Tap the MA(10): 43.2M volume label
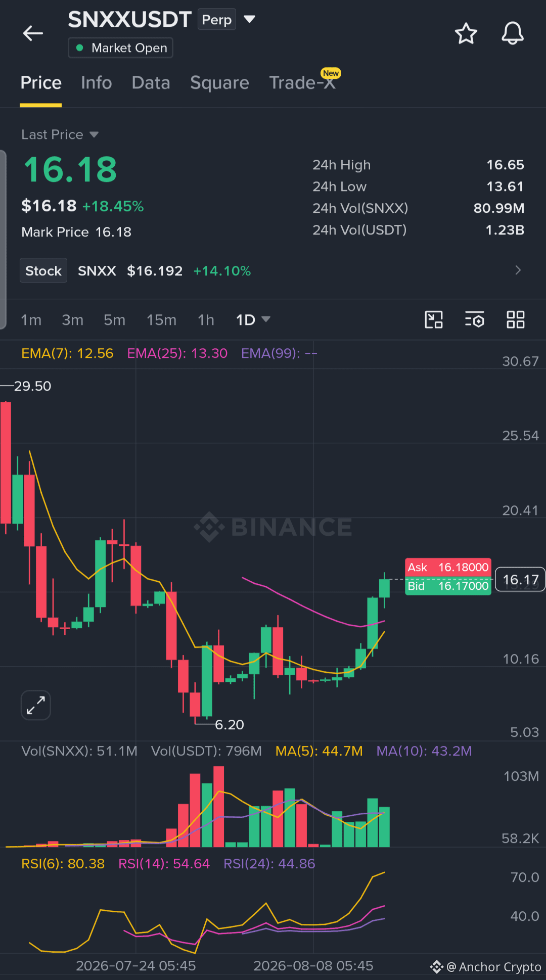The image size is (546, 980). tap(424, 751)
